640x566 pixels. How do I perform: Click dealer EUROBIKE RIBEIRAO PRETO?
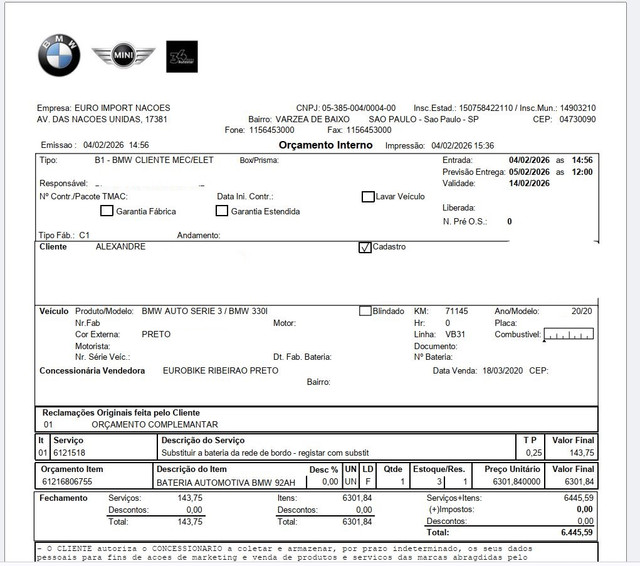220,371
